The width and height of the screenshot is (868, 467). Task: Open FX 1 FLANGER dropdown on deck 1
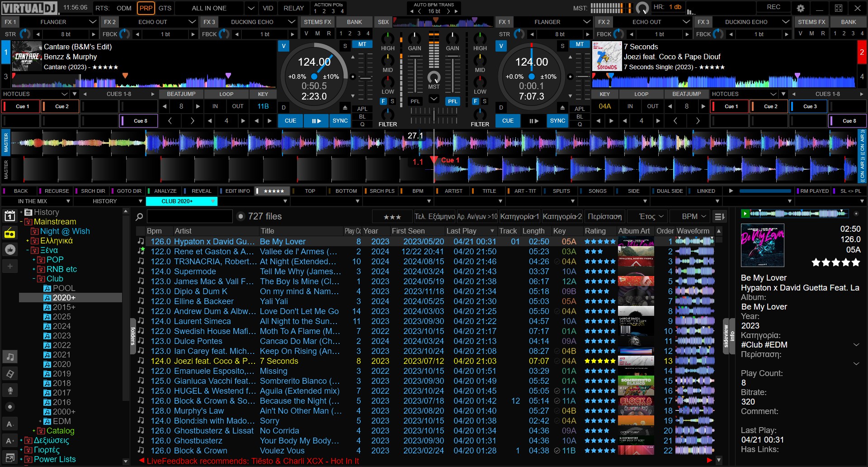click(92, 22)
